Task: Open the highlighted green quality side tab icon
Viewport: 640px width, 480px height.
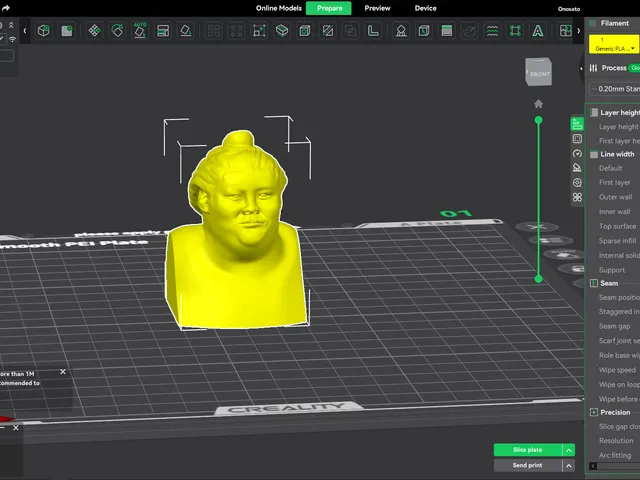Action: click(577, 124)
